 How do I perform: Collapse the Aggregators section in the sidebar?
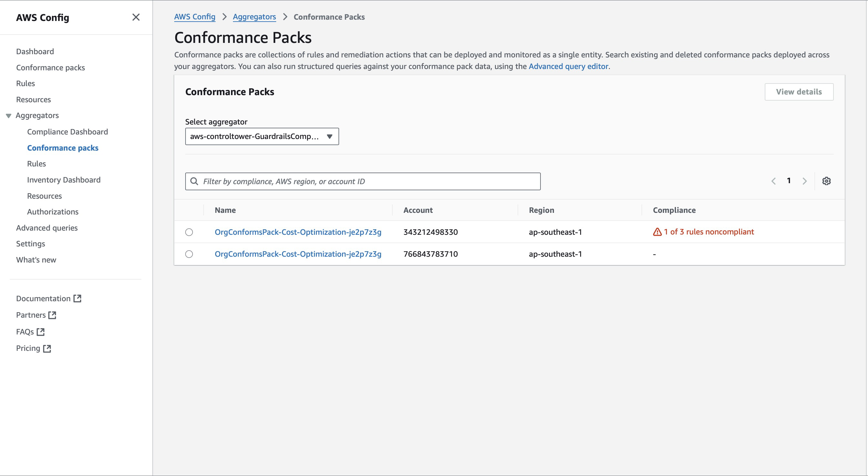click(x=8, y=115)
